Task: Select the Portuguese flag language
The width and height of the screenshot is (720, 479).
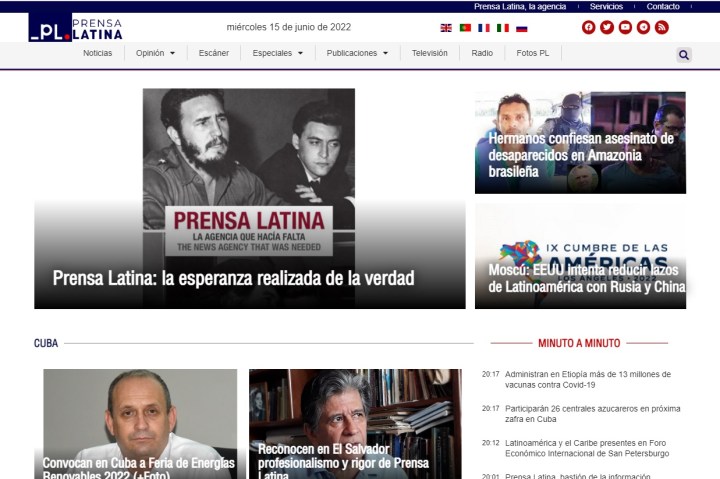Action: click(465, 28)
